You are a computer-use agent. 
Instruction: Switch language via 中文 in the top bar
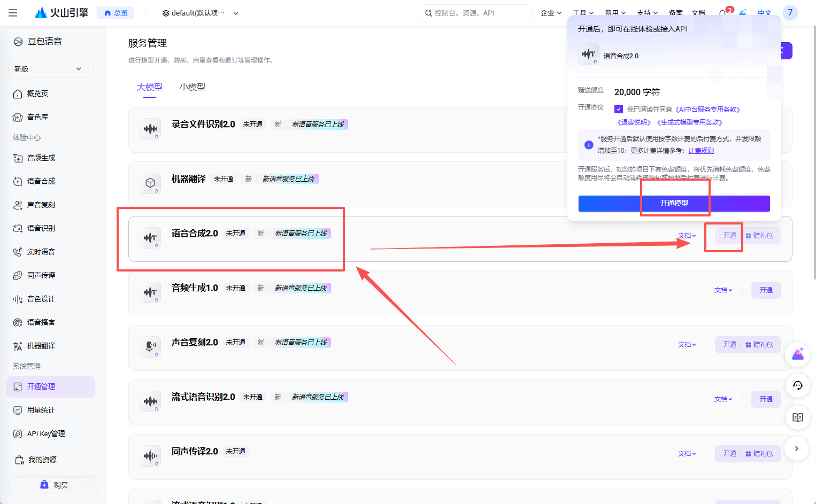765,13
